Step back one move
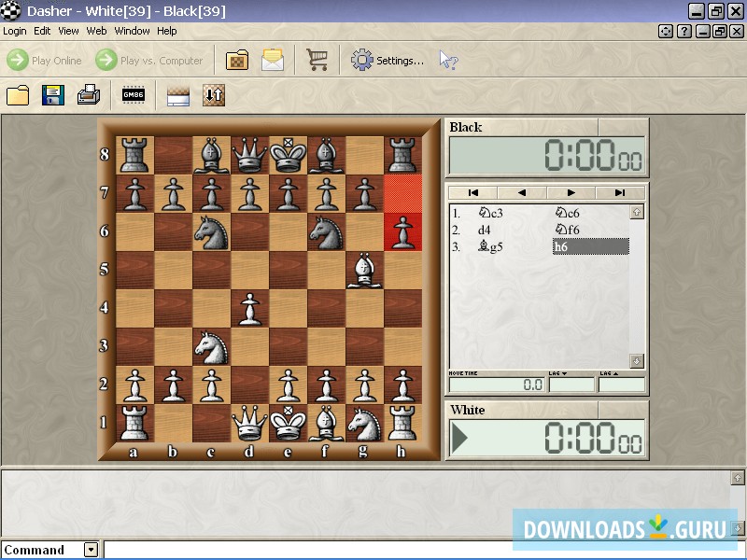This screenshot has height=560, width=747. (521, 192)
